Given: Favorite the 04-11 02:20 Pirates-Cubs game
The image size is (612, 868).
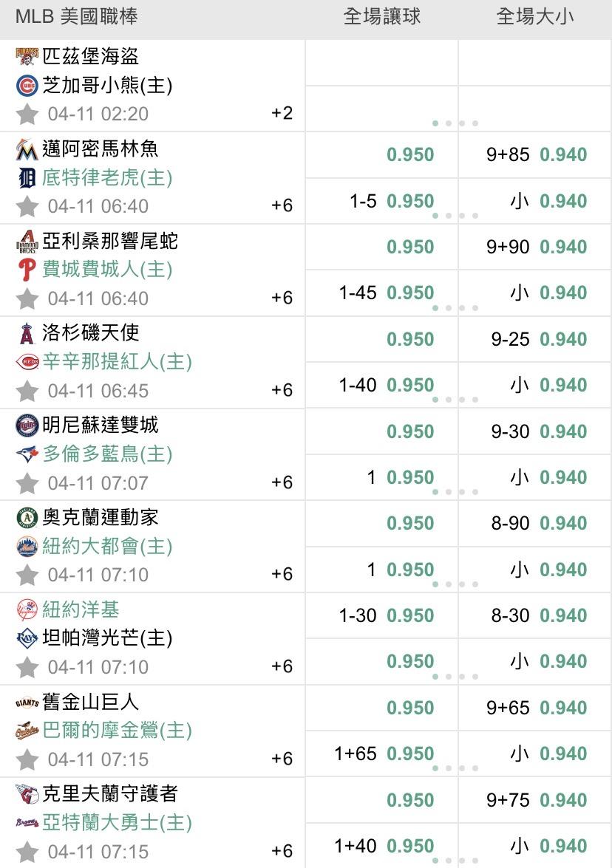Looking at the screenshot, I should pyautogui.click(x=27, y=115).
